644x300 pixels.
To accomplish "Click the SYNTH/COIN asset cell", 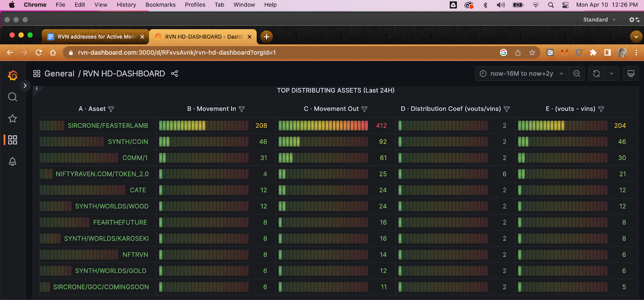I will [x=128, y=142].
